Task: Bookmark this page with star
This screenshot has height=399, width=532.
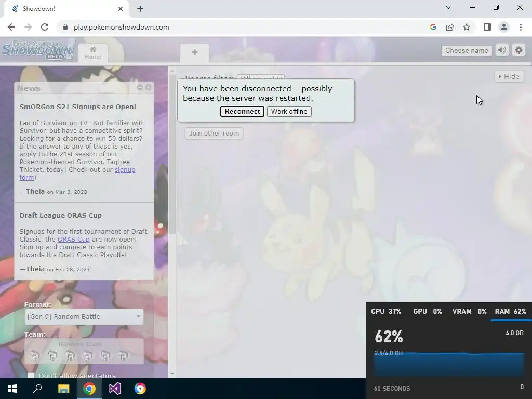Action: click(467, 27)
